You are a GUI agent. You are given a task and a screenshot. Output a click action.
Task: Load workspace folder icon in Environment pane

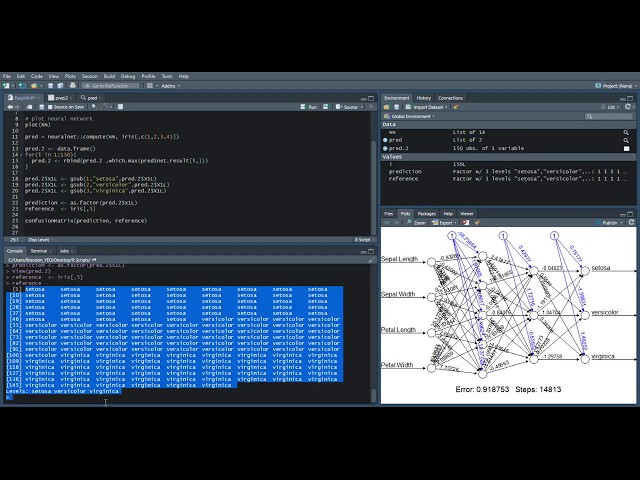tap(386, 107)
